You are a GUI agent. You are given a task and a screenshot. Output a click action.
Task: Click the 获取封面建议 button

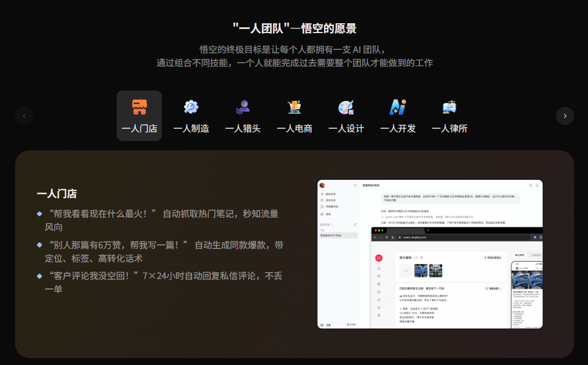pos(492,258)
